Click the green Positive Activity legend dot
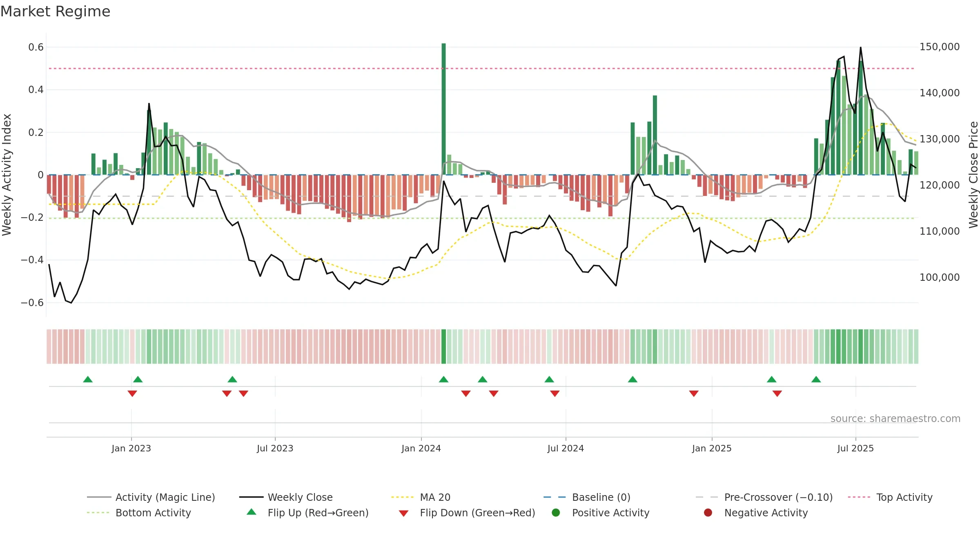 click(556, 513)
